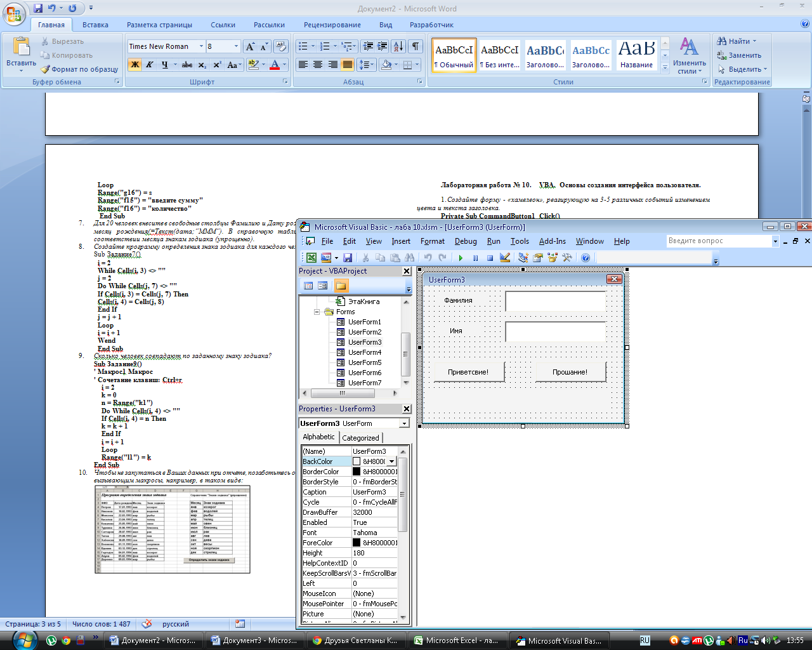Open the Times New Roman font dropdown
This screenshot has height=650, width=812.
(x=201, y=46)
